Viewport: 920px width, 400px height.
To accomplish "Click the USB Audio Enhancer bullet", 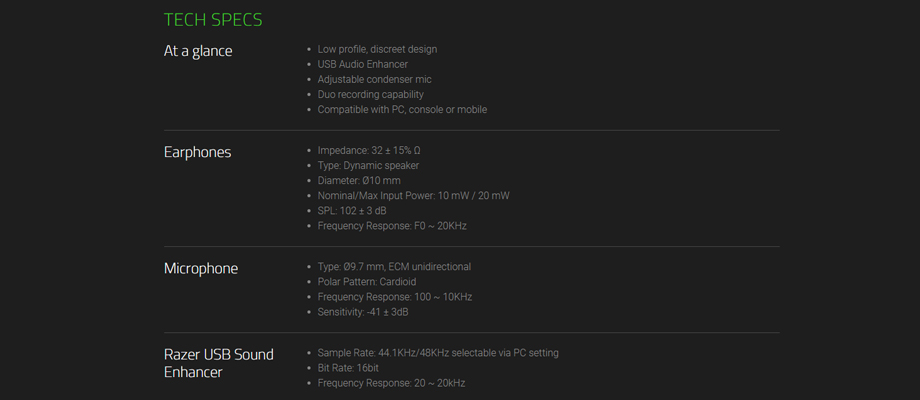I will (x=363, y=65).
